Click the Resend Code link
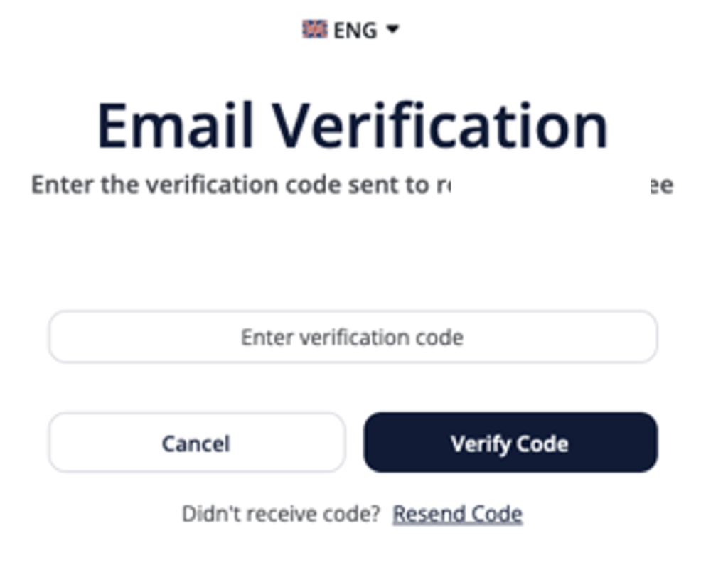Image resolution: width=728 pixels, height=570 pixels. coord(458,514)
